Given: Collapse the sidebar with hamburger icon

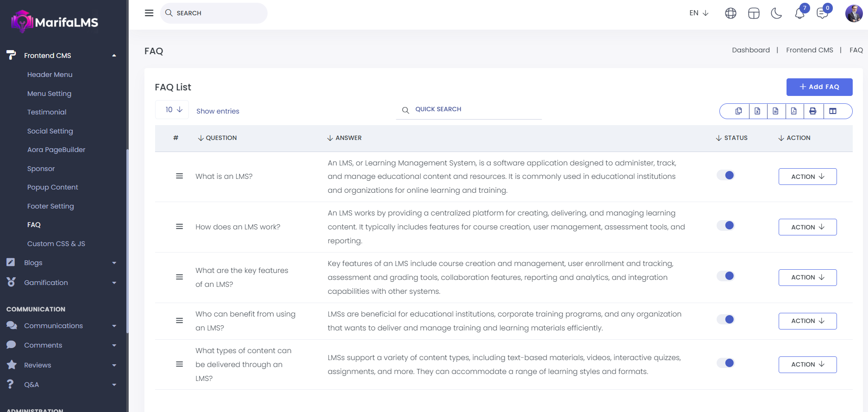Looking at the screenshot, I should [149, 13].
